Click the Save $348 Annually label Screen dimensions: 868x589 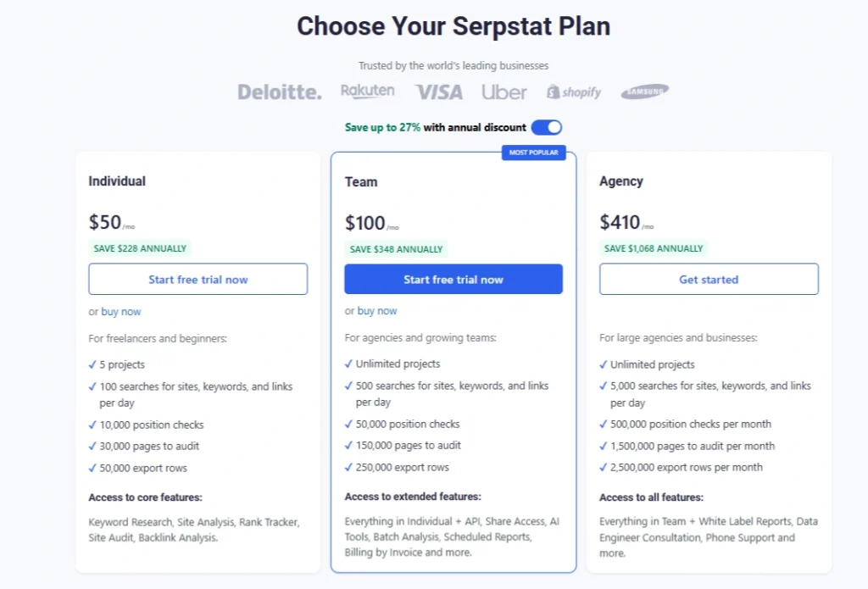[x=397, y=249]
